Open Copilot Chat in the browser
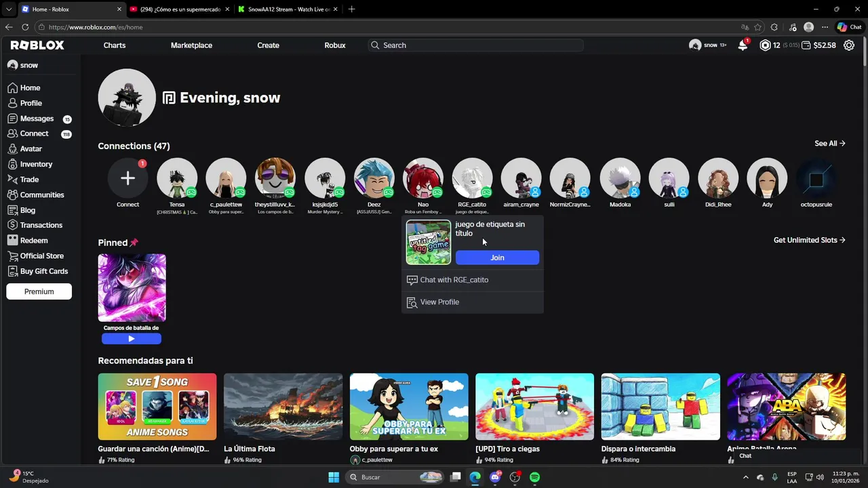This screenshot has height=488, width=868. point(850,27)
